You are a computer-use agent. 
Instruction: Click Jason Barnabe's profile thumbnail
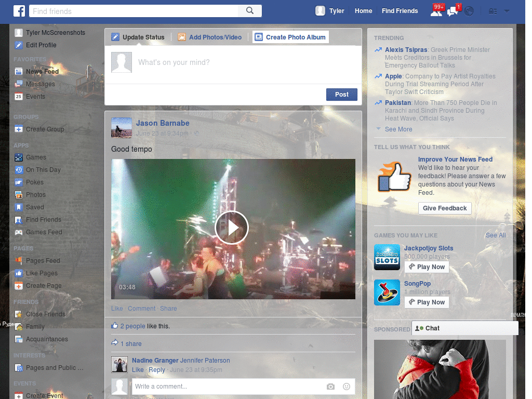pyautogui.click(x=122, y=128)
